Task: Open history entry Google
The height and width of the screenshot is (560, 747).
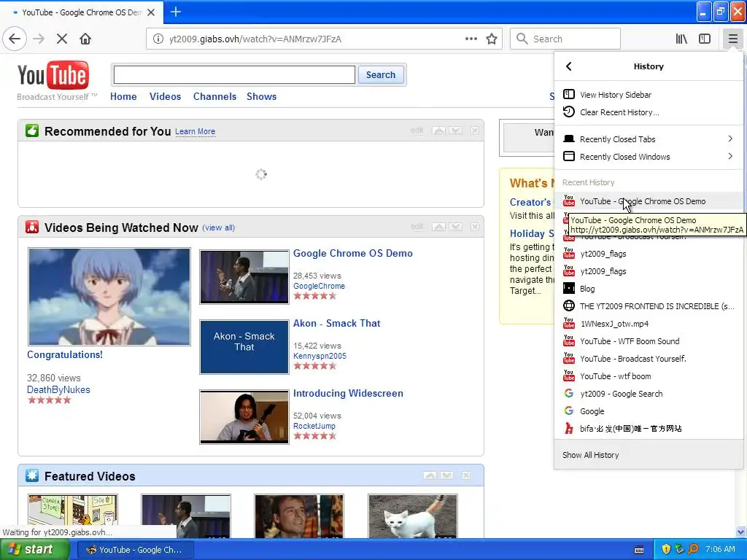Action: pyautogui.click(x=649, y=411)
